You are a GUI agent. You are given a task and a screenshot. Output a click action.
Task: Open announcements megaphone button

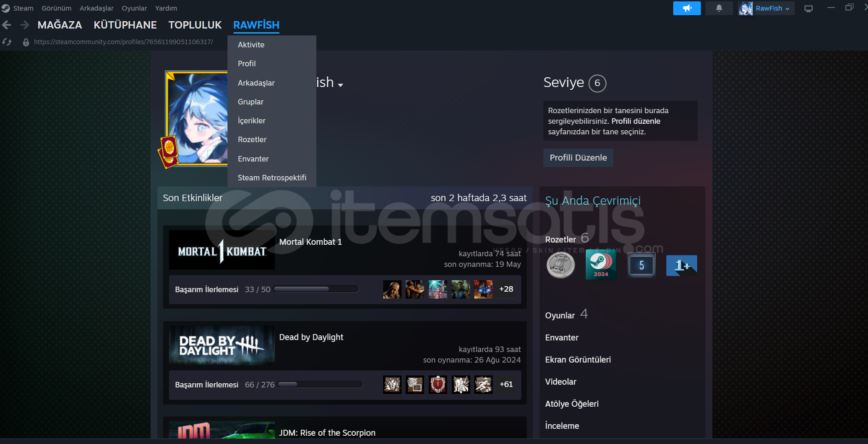coord(687,8)
